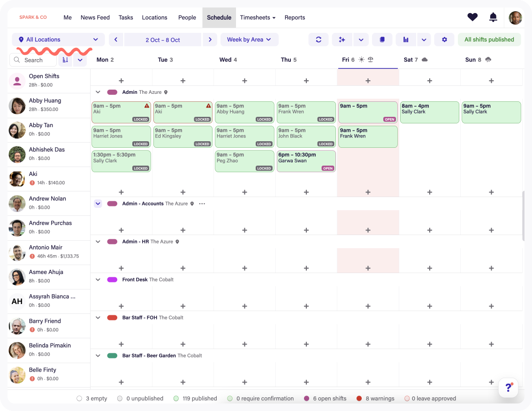Open schedule settings gear icon
Screen dimensions: 532x411
coord(444,40)
